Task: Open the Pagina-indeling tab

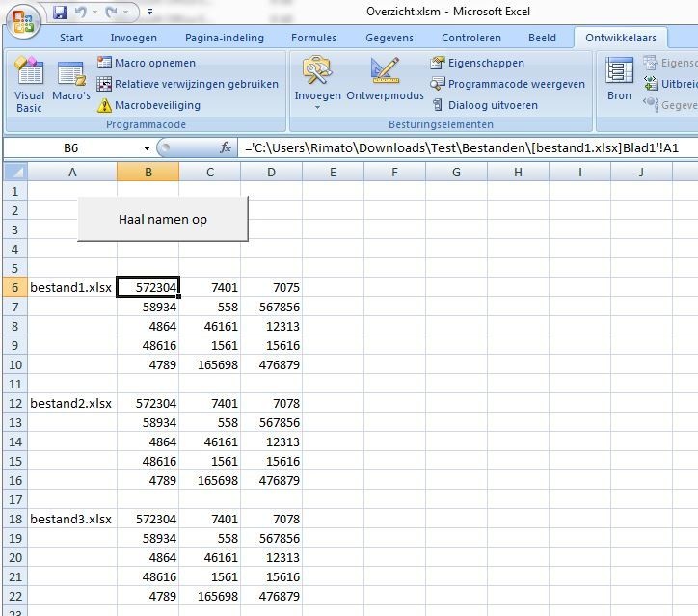Action: pos(225,38)
